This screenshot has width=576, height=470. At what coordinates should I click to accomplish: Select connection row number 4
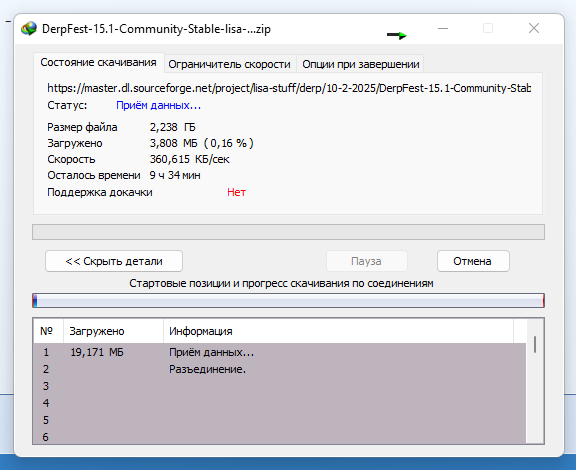(280, 403)
